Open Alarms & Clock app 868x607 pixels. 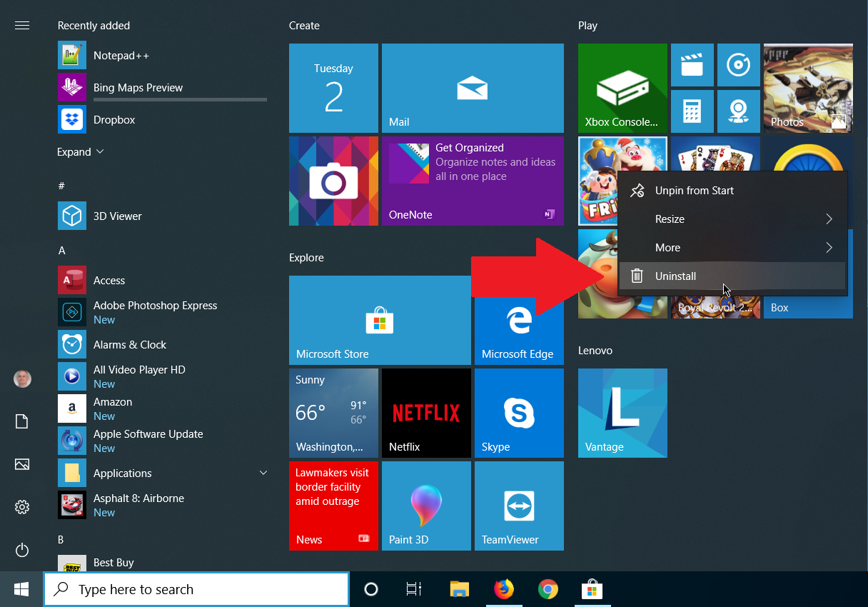point(163,344)
